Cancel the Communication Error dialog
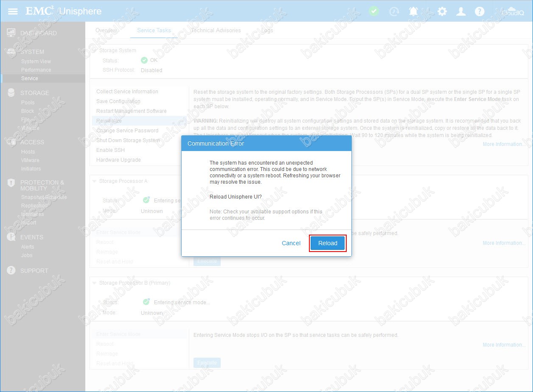Image resolution: width=533 pixels, height=392 pixels. tap(291, 243)
